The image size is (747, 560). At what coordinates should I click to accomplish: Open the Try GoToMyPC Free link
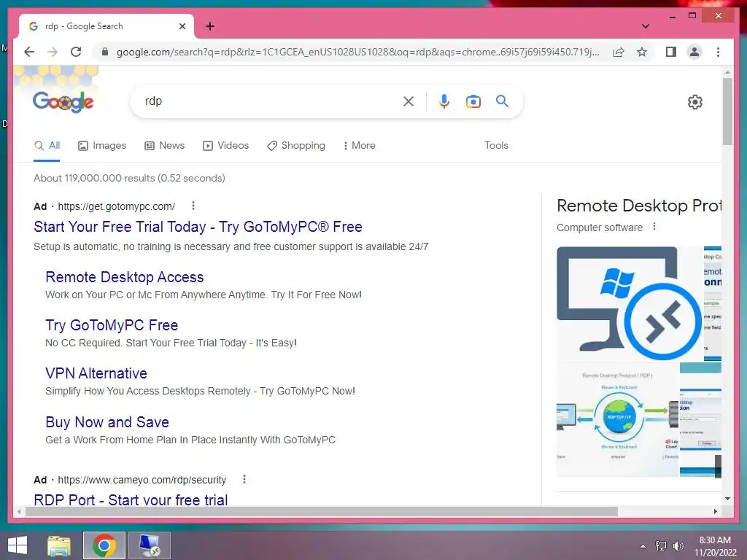112,325
